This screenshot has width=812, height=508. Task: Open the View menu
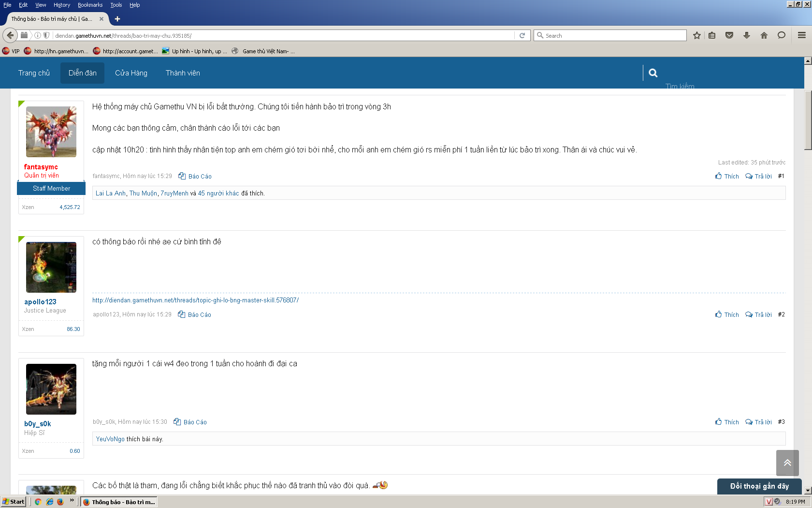coord(41,5)
